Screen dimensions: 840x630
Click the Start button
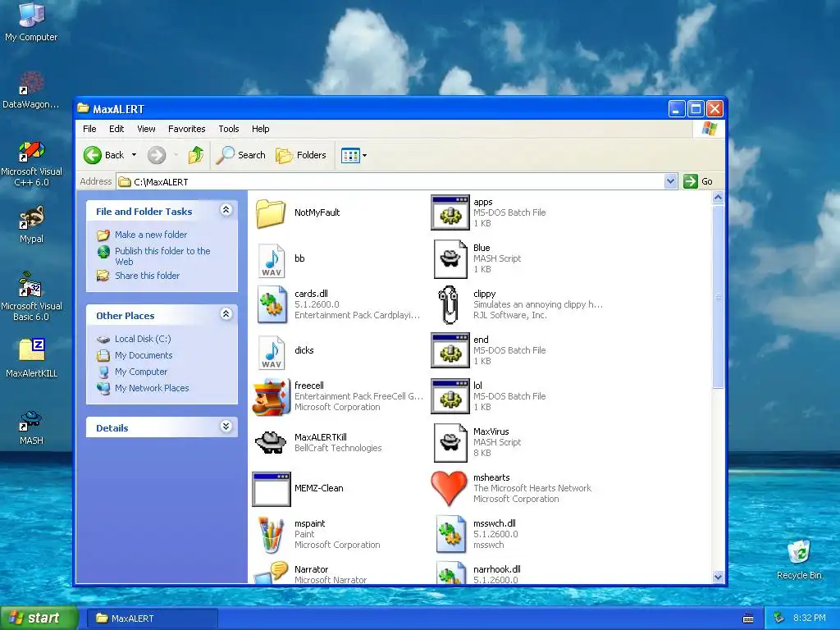(38, 618)
